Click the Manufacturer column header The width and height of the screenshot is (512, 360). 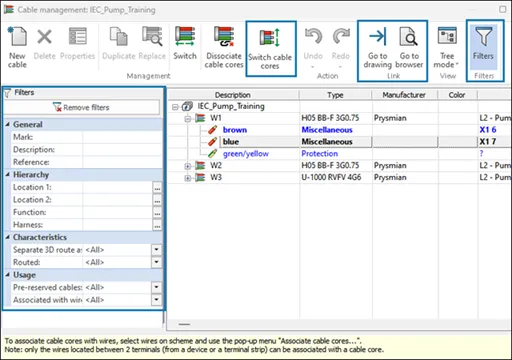click(404, 95)
